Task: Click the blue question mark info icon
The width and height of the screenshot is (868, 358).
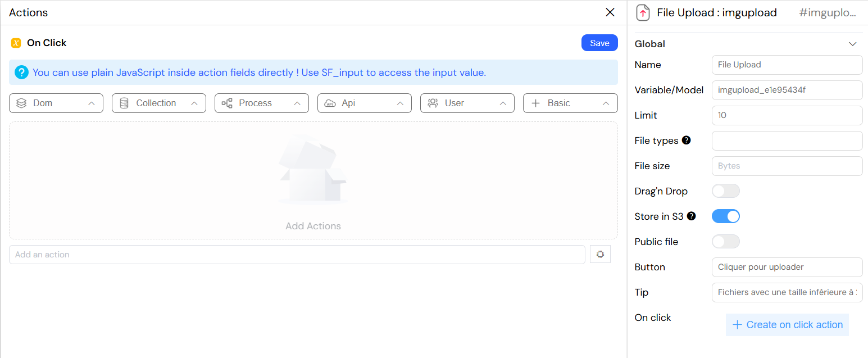Action: point(21,72)
